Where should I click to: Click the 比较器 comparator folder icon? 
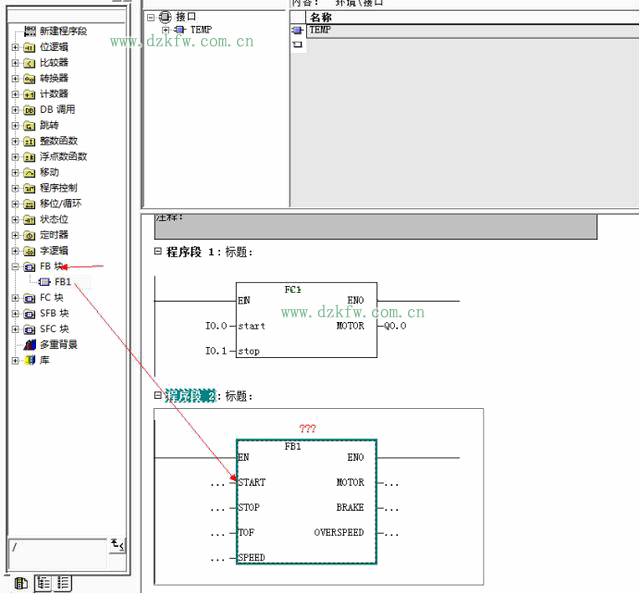[29, 63]
